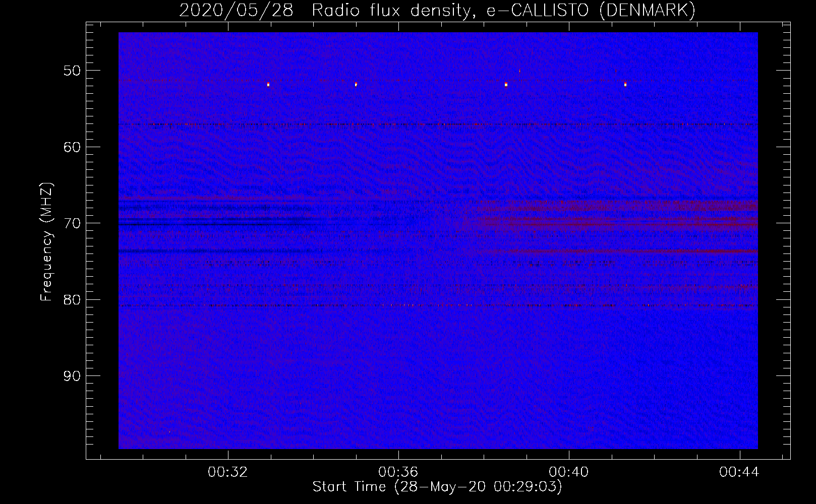
Task: Click the '00:32' time tick label
Action: click(228, 472)
